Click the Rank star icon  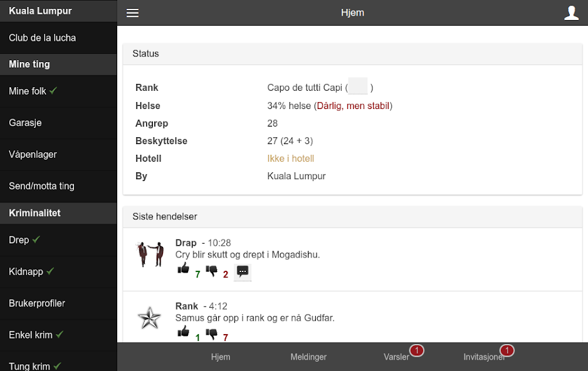[149, 318]
